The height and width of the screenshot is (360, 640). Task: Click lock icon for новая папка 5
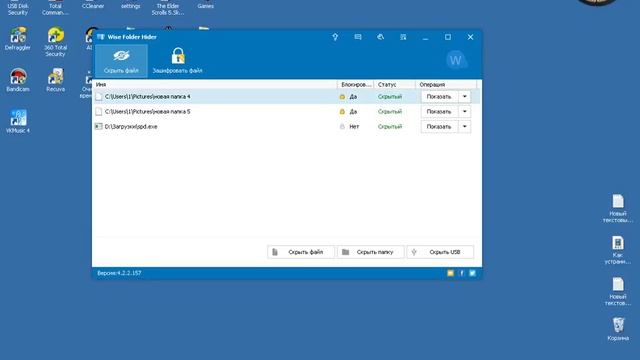pos(342,111)
